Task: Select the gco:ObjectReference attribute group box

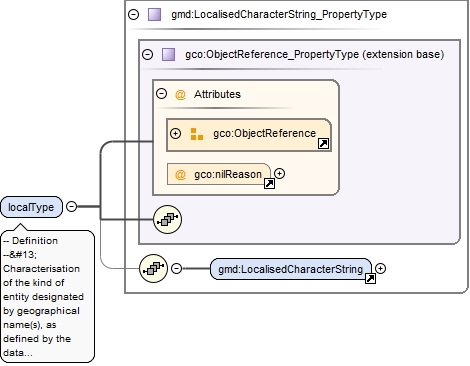Action: click(x=249, y=135)
